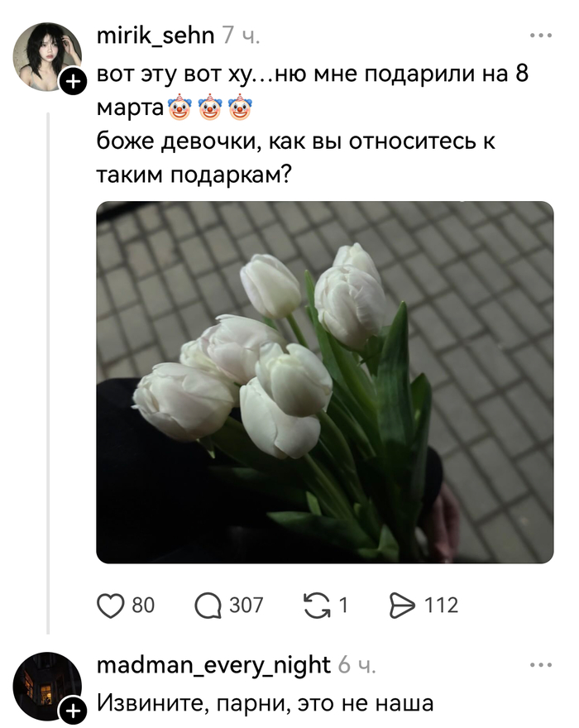Follow madman_every_night using the plus badge
579x728 pixels.
tap(74, 711)
